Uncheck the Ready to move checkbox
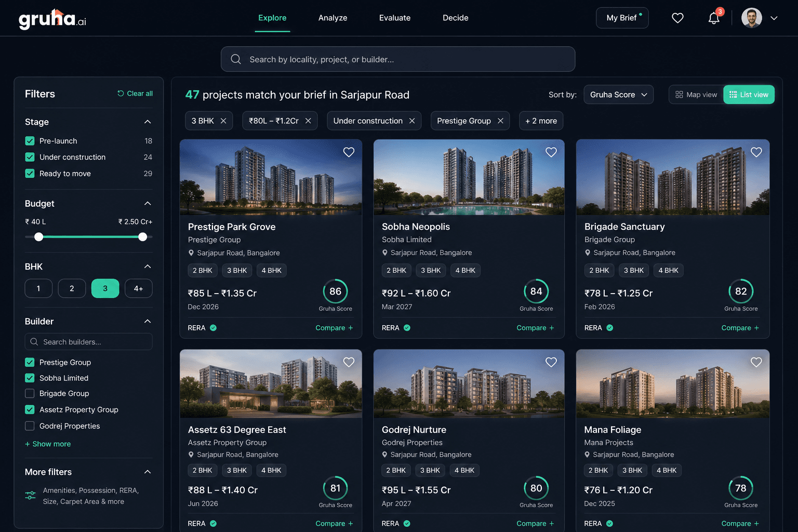 coord(30,174)
